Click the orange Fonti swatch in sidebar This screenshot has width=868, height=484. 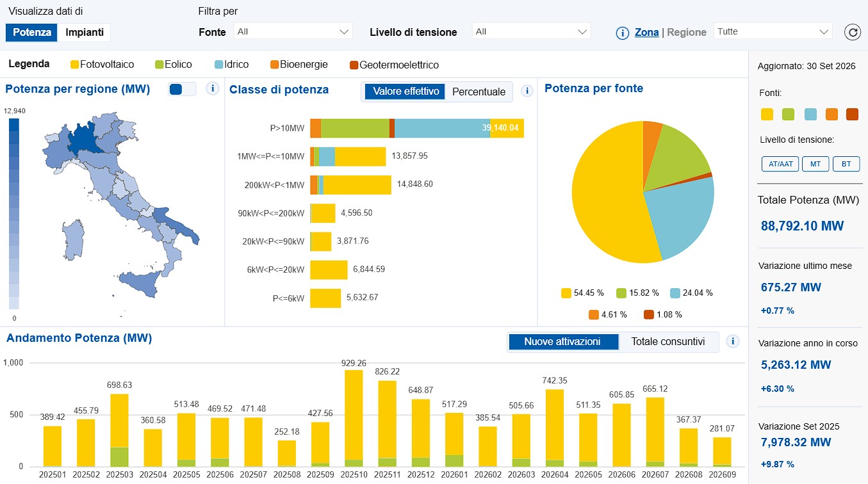[x=831, y=115]
